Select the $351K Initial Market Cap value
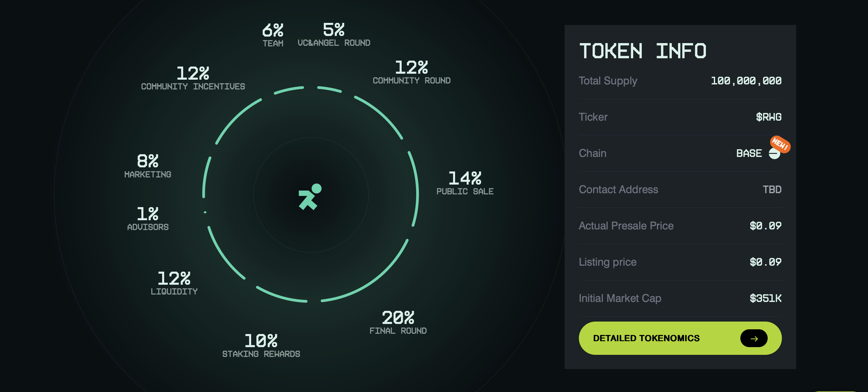The image size is (868, 392). click(x=765, y=298)
